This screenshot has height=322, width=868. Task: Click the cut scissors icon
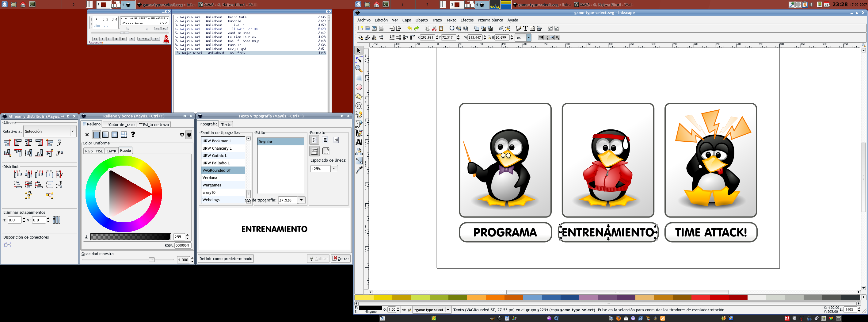[434, 28]
